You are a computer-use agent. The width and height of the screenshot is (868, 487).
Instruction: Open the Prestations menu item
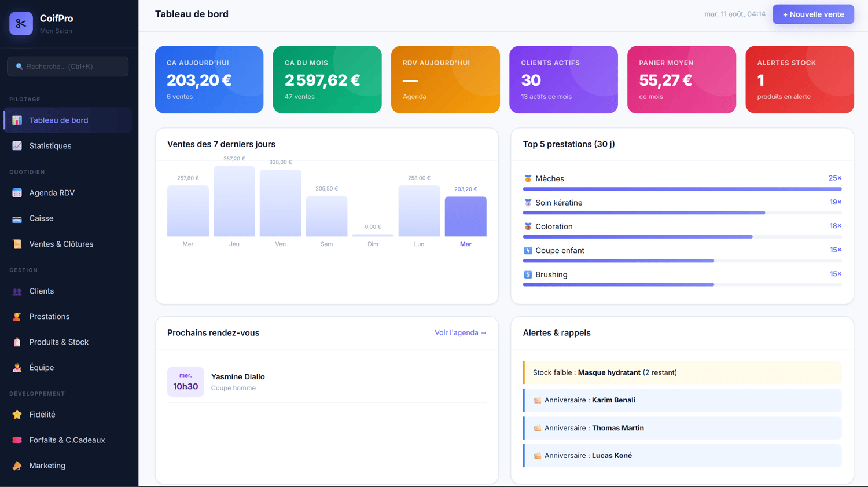(x=68, y=317)
